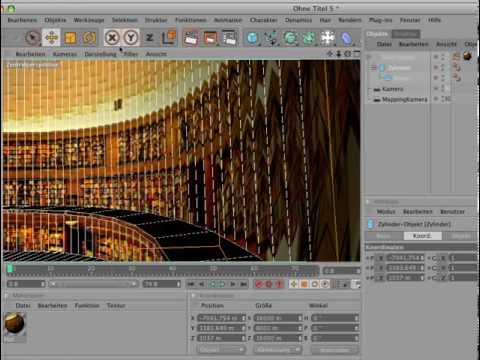Toggle visibility dots for Zylinder row
480x360 pixels.
coord(443,68)
